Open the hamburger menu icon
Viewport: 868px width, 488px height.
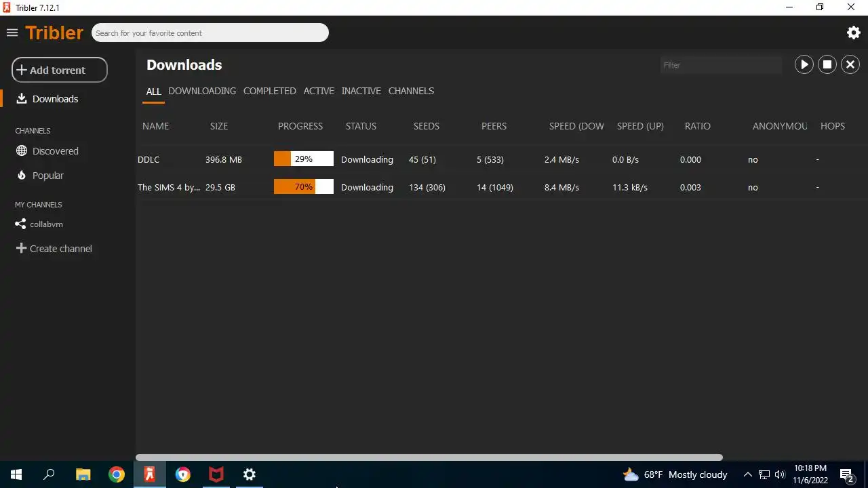click(x=12, y=33)
